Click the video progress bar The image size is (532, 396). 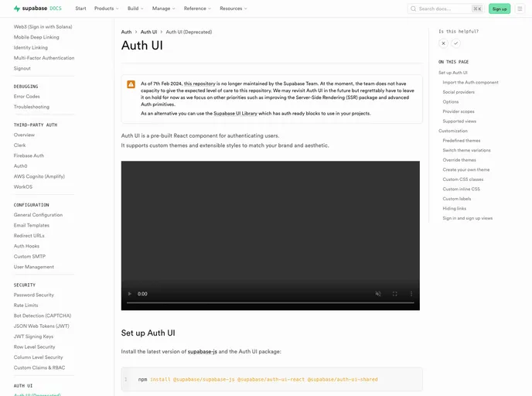point(271,302)
